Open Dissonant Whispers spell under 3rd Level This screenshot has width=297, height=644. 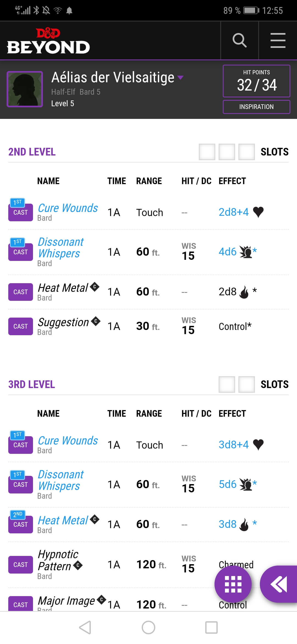pyautogui.click(x=61, y=480)
